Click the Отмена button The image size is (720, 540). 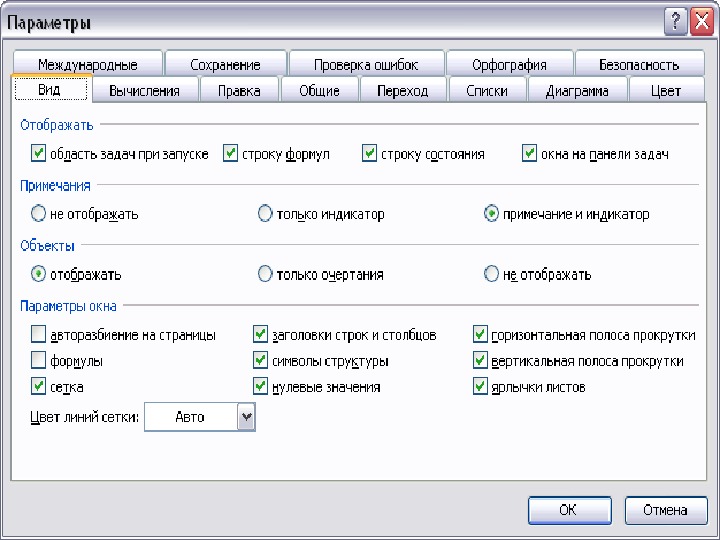pyautogui.click(x=665, y=510)
